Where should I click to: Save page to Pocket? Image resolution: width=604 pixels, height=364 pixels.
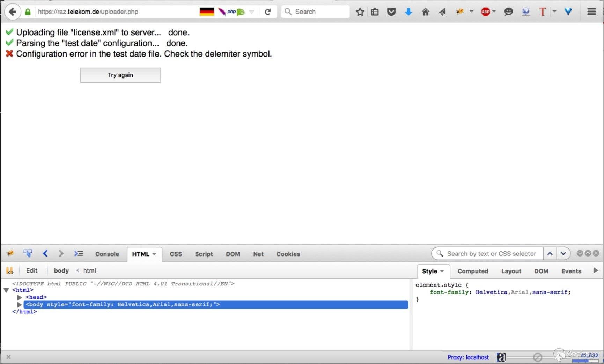coord(391,12)
